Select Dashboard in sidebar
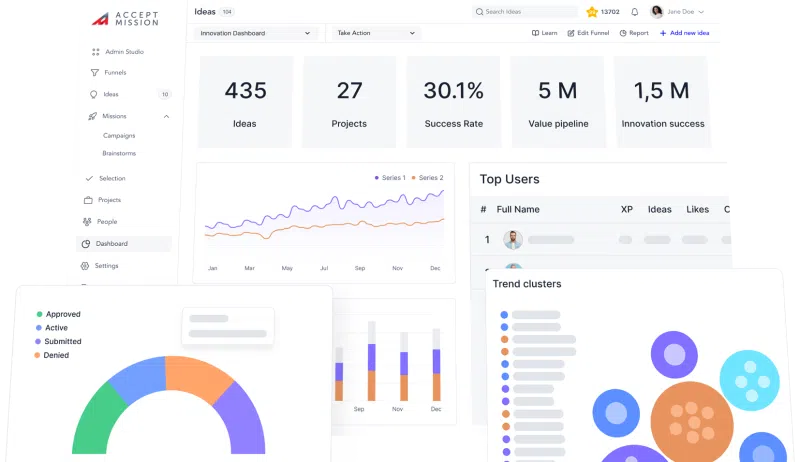Viewport: 800px width, 462px height. [x=123, y=244]
